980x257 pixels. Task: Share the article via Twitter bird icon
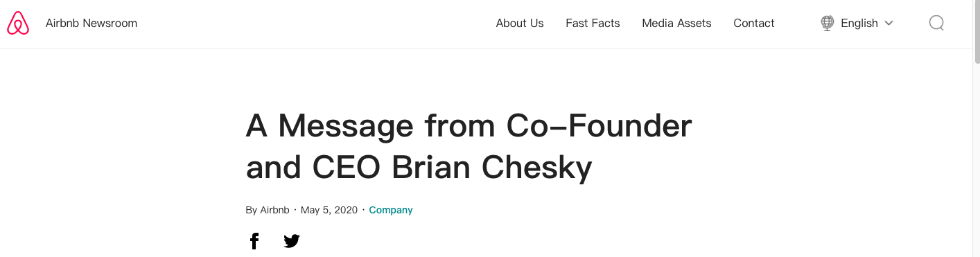pos(292,241)
